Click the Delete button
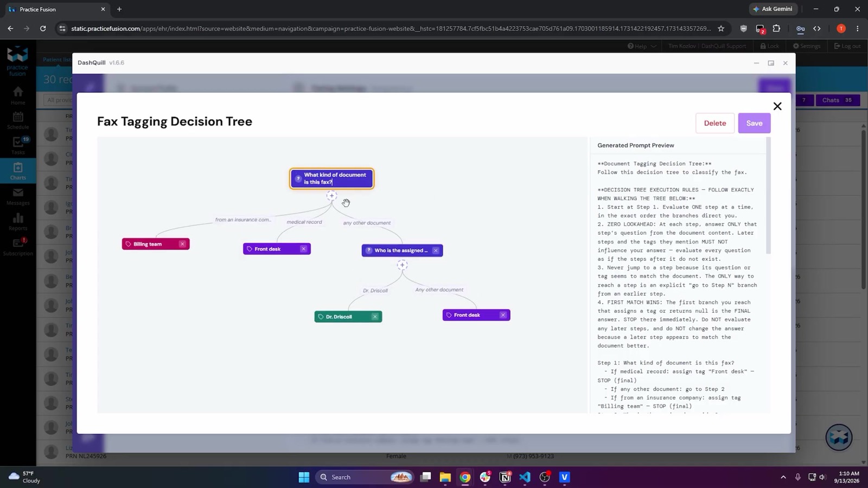 tap(714, 123)
